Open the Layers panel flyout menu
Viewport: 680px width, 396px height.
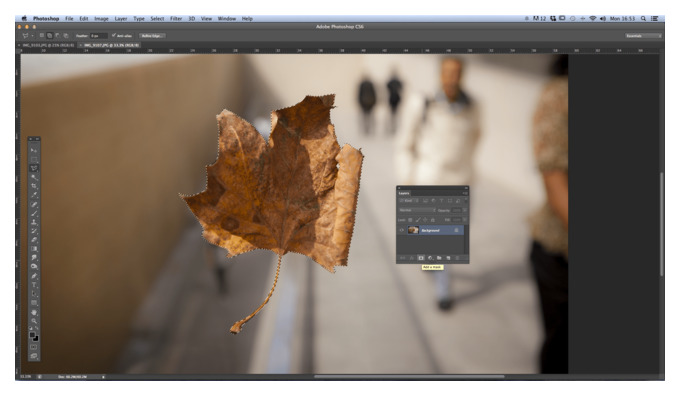[465, 193]
